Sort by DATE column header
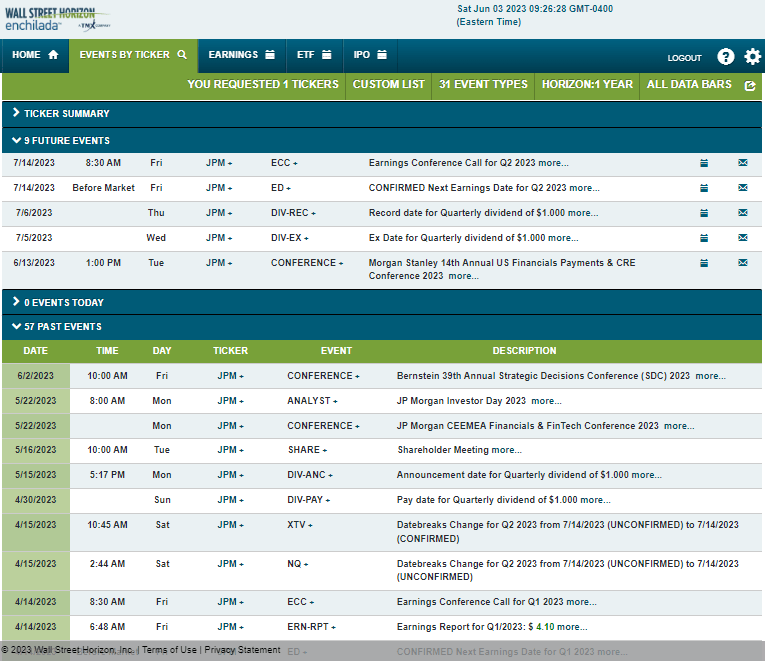Screen dimensions: 765x661 click(x=36, y=351)
